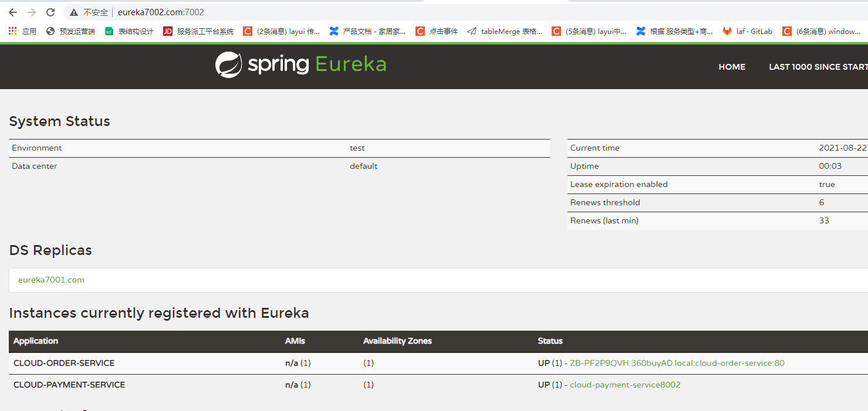
Task: Click availability zone (1) for CLOUD-PAYMENT-SERVICE
Action: pyautogui.click(x=369, y=385)
